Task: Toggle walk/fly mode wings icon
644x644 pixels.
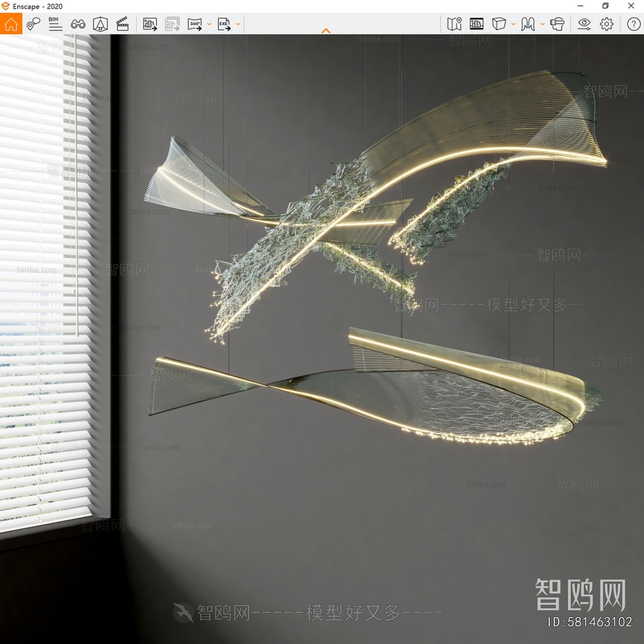Action: pos(528,24)
